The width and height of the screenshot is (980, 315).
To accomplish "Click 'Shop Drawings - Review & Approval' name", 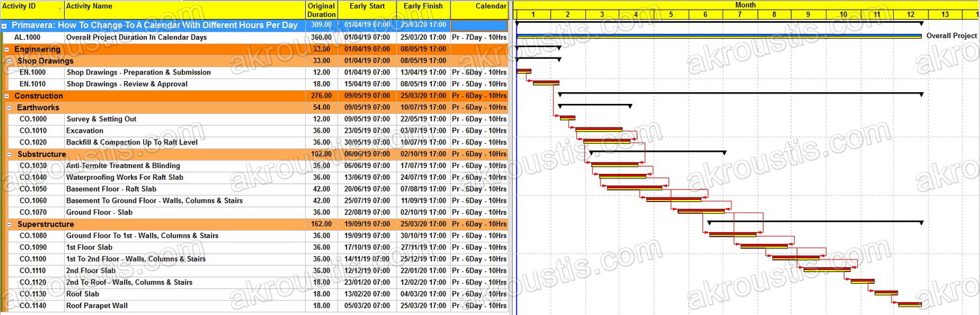I will (x=127, y=84).
